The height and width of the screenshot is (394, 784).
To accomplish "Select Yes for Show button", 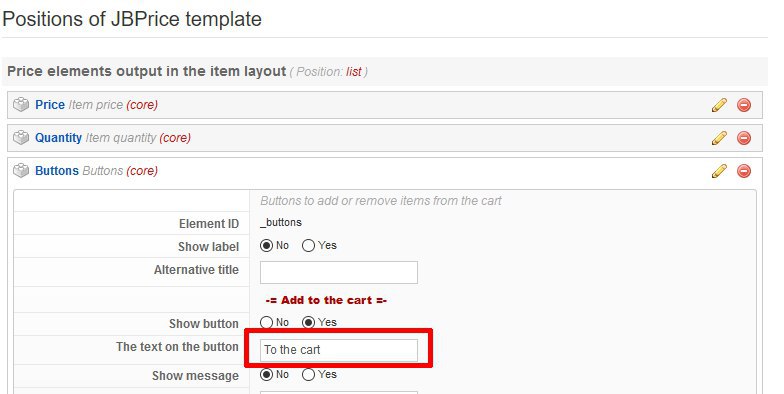I will (x=308, y=322).
